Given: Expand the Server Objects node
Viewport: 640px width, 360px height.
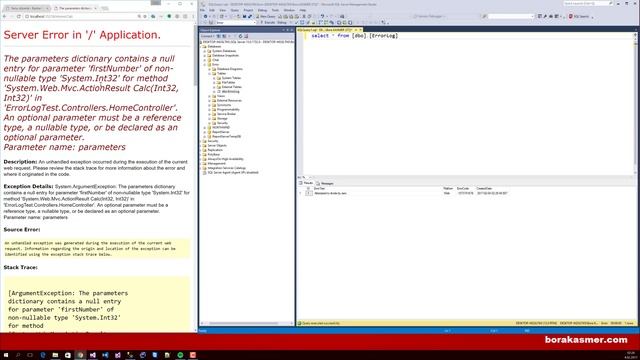Looking at the screenshot, I should 201,145.
